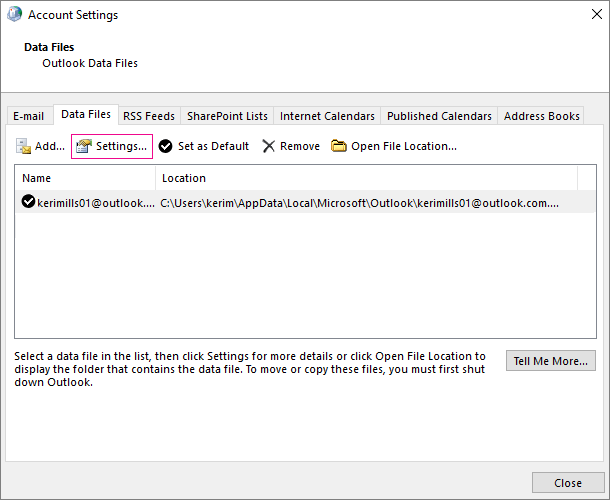
Task: Close the dialog with the Close button
Action: coord(568,483)
